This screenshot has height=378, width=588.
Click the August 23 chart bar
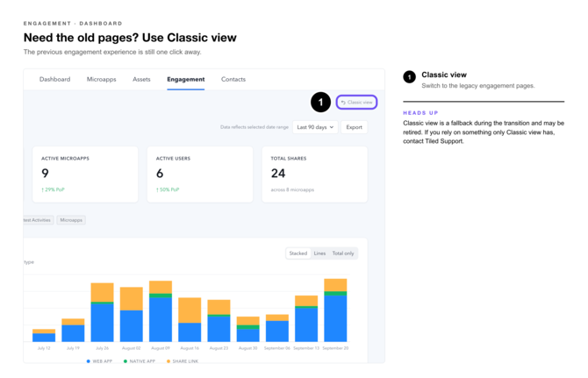point(219,321)
